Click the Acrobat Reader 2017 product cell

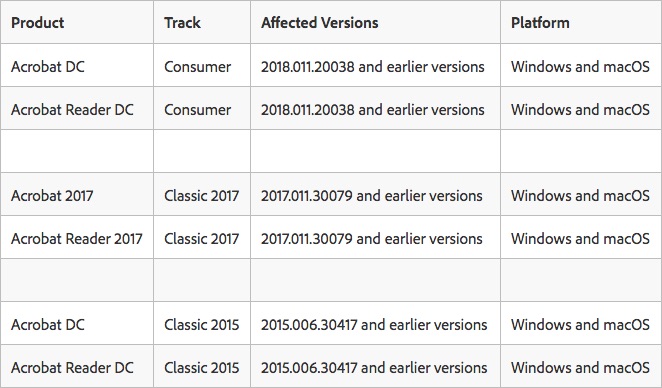point(76,239)
